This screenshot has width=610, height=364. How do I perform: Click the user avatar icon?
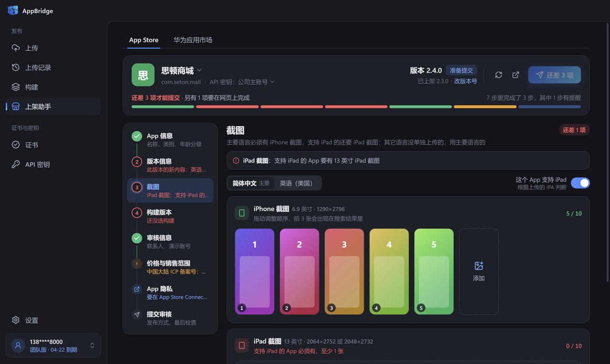pyautogui.click(x=18, y=345)
